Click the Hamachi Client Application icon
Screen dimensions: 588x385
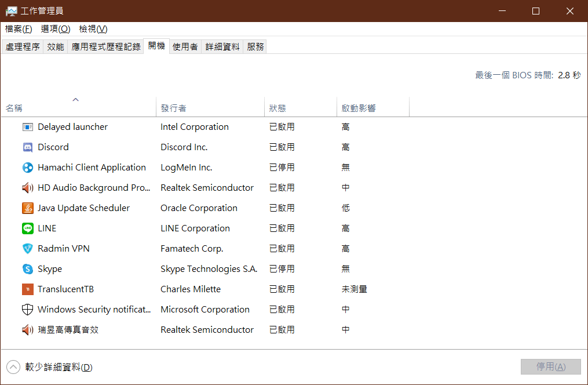tap(28, 168)
